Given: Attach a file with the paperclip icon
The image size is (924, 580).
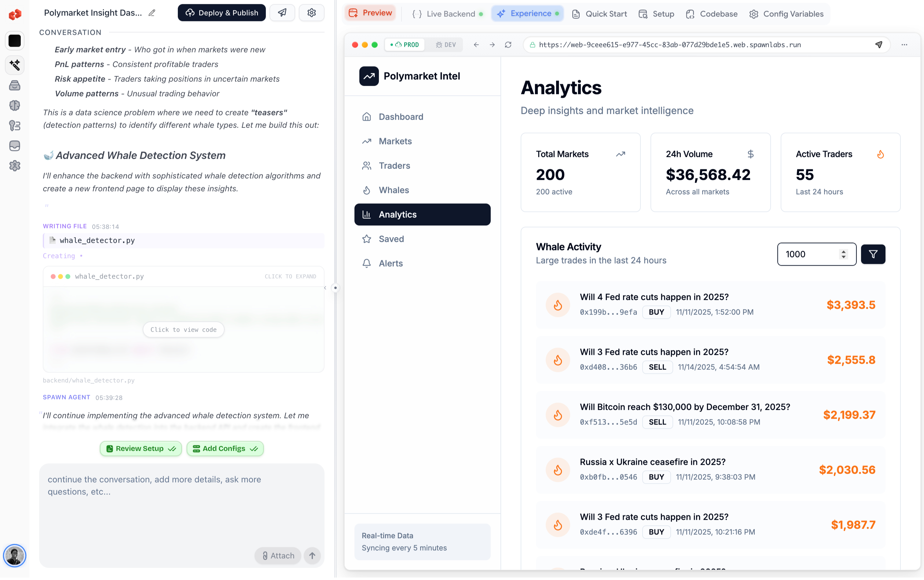Looking at the screenshot, I should 277,556.
